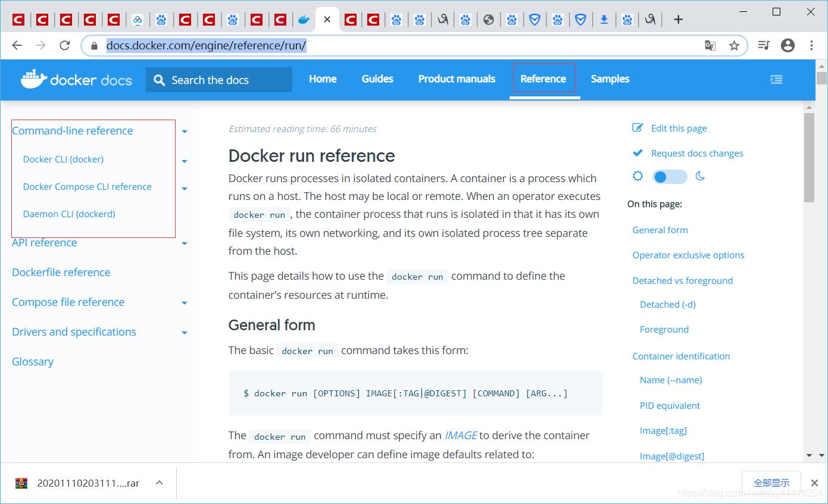Open the Home nav item
The width and height of the screenshot is (828, 504).
pyautogui.click(x=323, y=79)
